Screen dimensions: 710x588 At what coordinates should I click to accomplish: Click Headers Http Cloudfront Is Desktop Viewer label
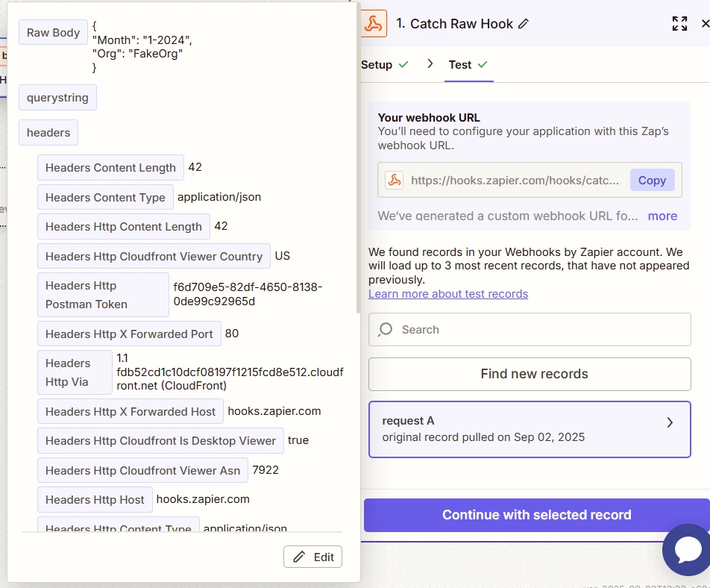point(161,441)
